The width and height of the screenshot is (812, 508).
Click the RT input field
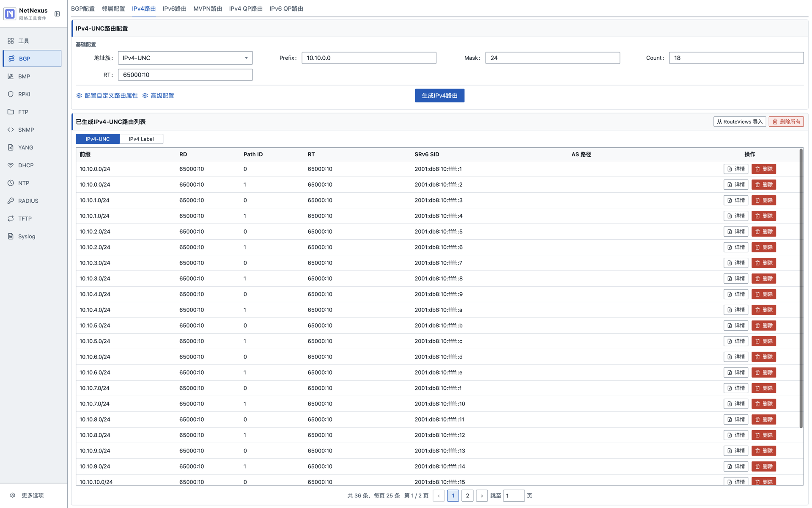tap(185, 75)
